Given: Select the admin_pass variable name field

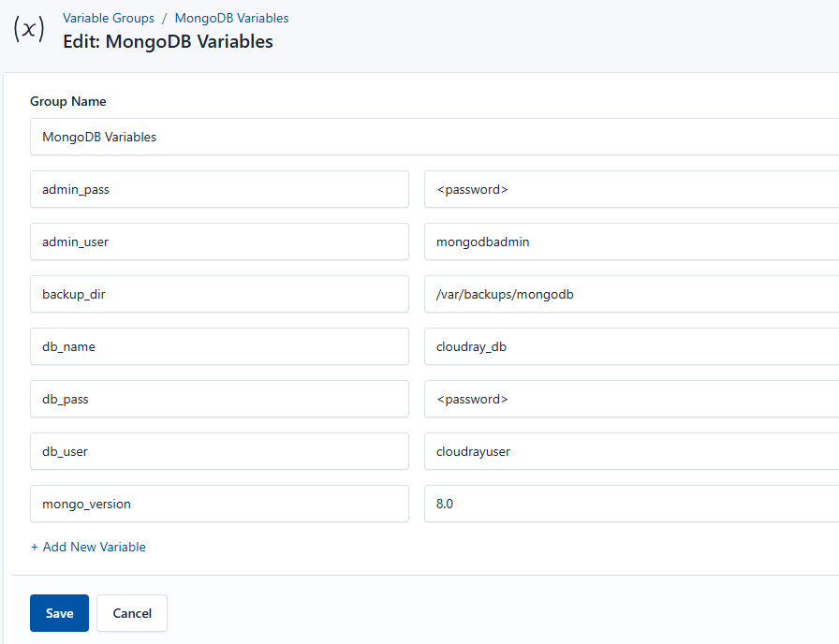Looking at the screenshot, I should [x=219, y=189].
